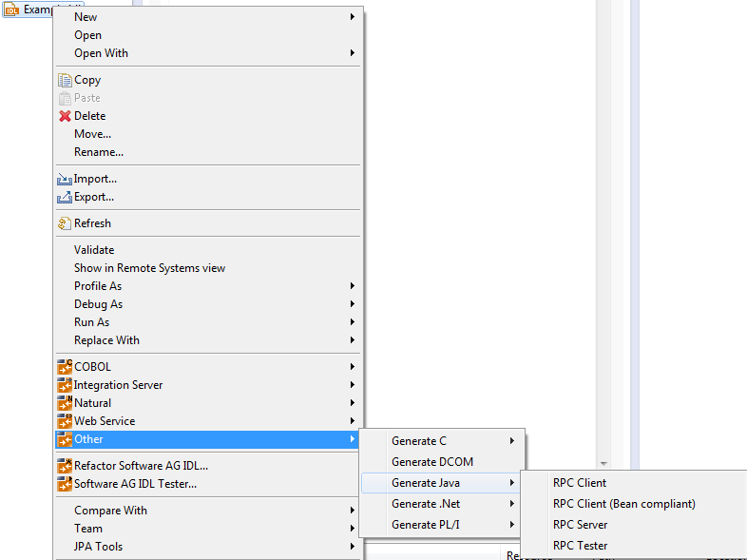Click the Web Service menu label
Screen dimensions: 747x560
[105, 421]
